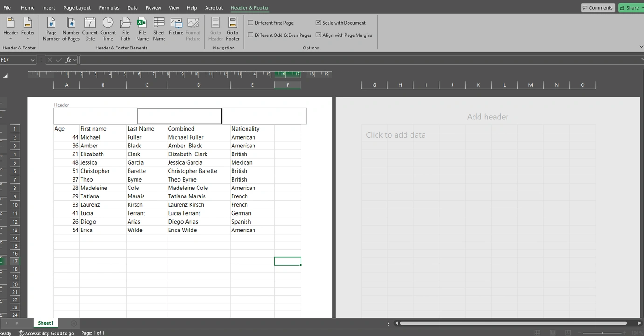644x336 pixels.
Task: Click Go to Footer button
Action: [x=233, y=29]
